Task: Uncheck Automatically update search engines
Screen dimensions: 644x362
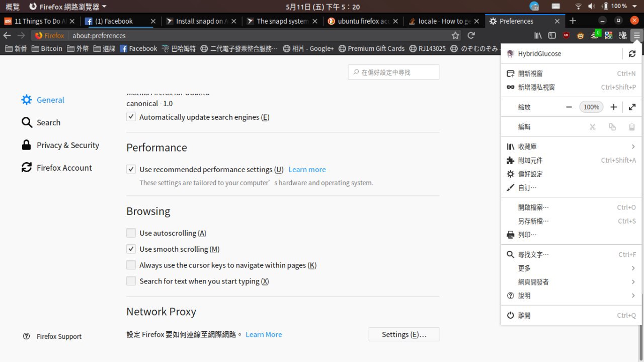Action: click(x=131, y=117)
